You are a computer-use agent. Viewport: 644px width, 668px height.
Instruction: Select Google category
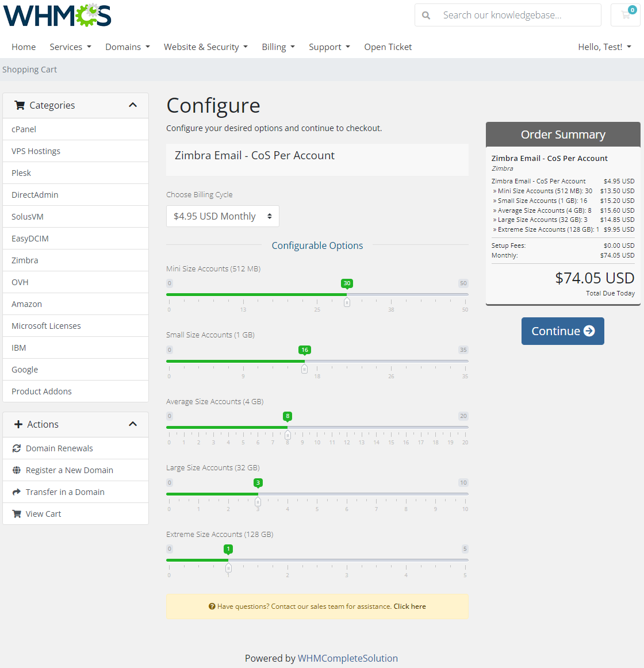coord(75,370)
